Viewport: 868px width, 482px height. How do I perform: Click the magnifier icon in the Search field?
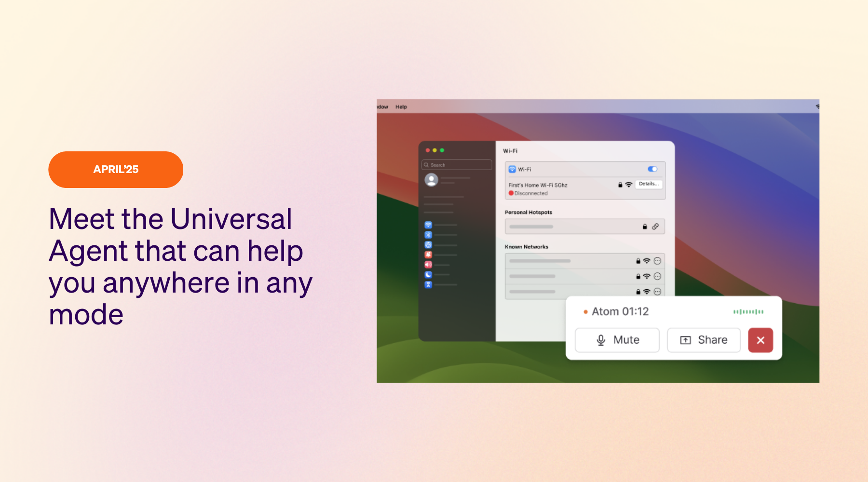pos(426,165)
